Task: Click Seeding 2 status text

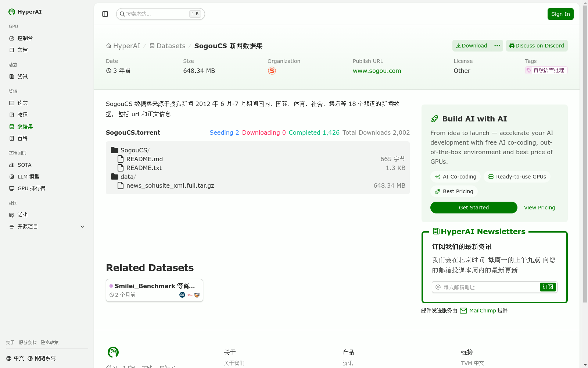Action: coord(224,132)
